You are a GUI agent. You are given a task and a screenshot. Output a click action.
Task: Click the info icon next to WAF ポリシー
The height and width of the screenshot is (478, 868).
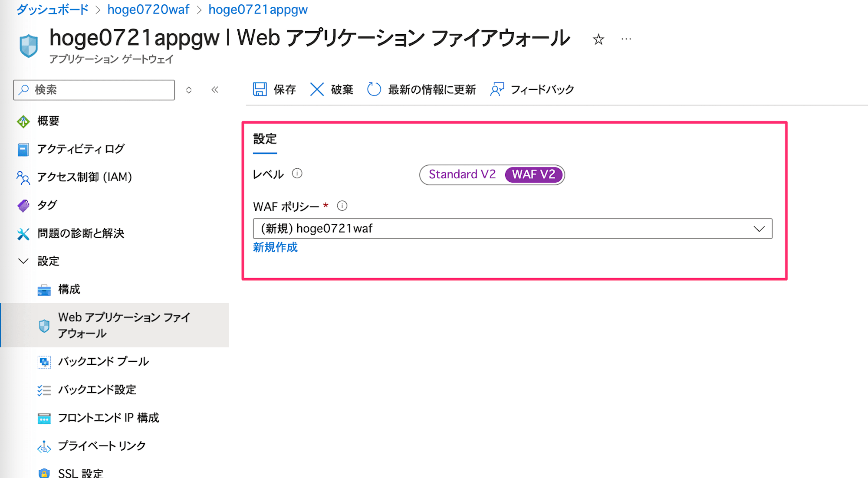(x=342, y=206)
